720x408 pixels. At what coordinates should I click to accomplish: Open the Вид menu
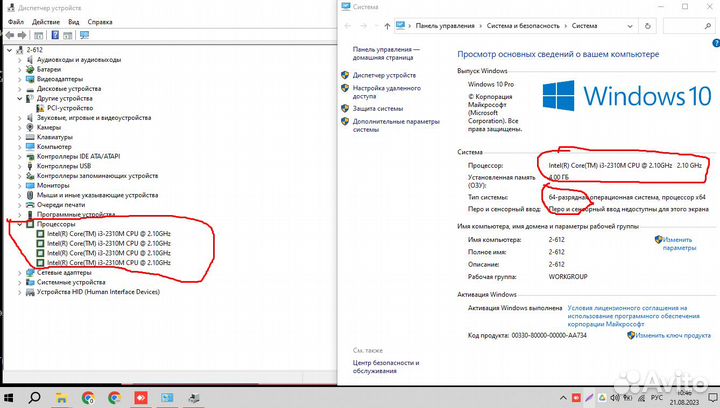[73, 22]
